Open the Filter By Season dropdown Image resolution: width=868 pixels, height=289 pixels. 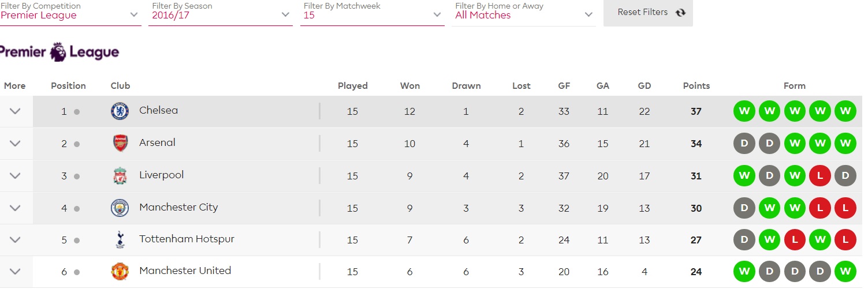tap(221, 13)
